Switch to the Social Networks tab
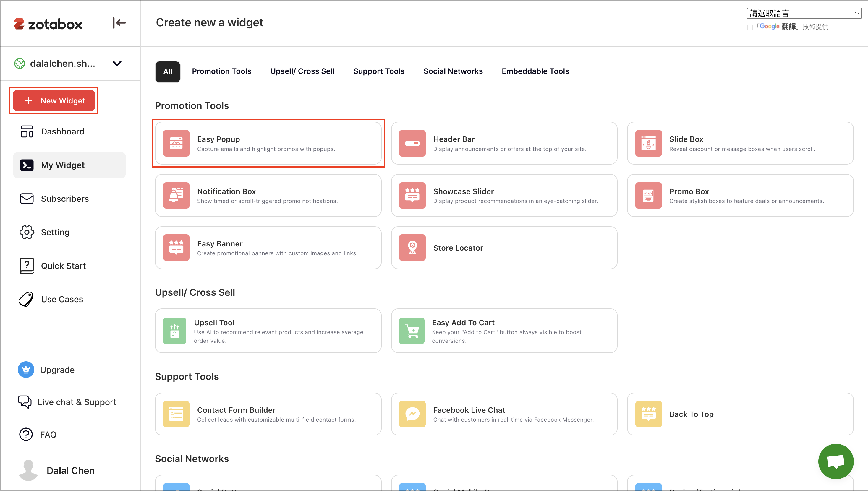 (453, 71)
